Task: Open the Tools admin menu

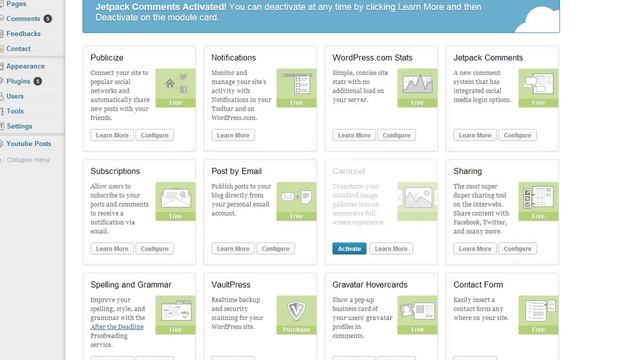Action: pos(15,111)
